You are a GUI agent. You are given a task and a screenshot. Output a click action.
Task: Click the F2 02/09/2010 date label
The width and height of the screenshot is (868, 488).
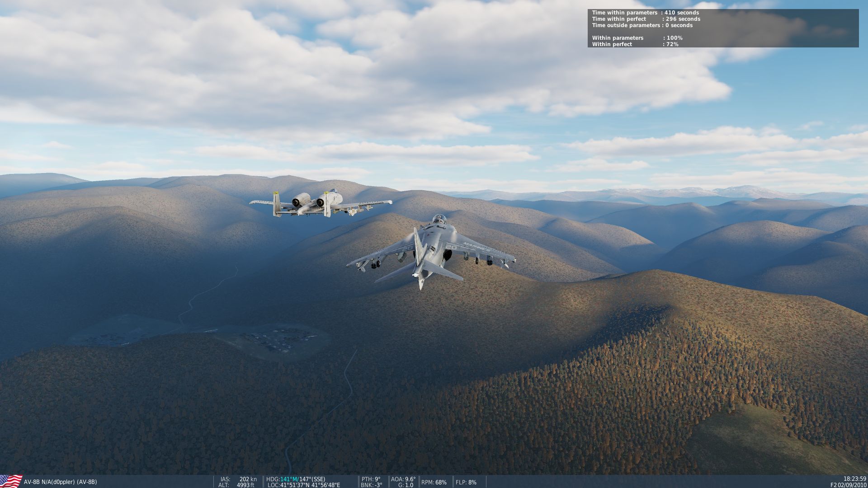[x=848, y=485]
